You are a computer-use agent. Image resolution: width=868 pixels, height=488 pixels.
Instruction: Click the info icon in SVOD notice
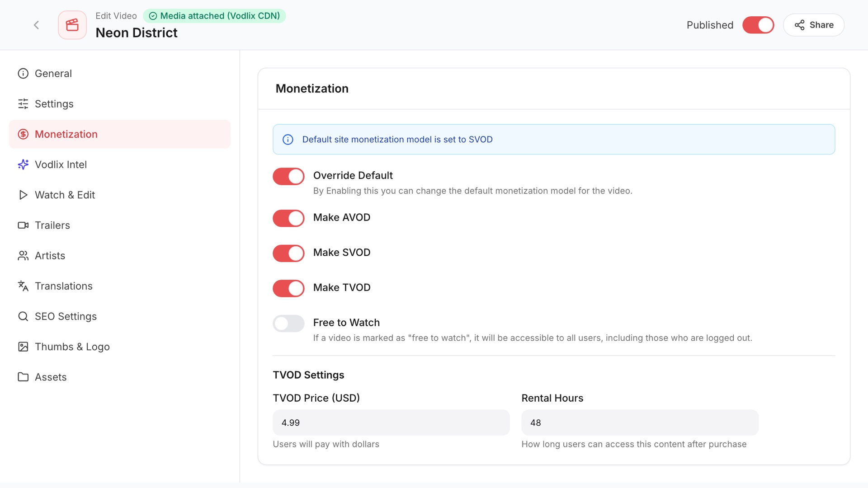288,140
